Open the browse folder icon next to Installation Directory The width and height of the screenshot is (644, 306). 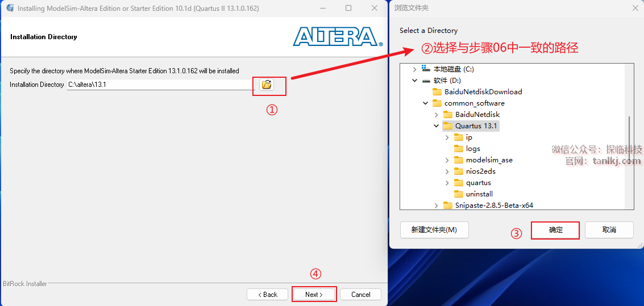click(267, 85)
